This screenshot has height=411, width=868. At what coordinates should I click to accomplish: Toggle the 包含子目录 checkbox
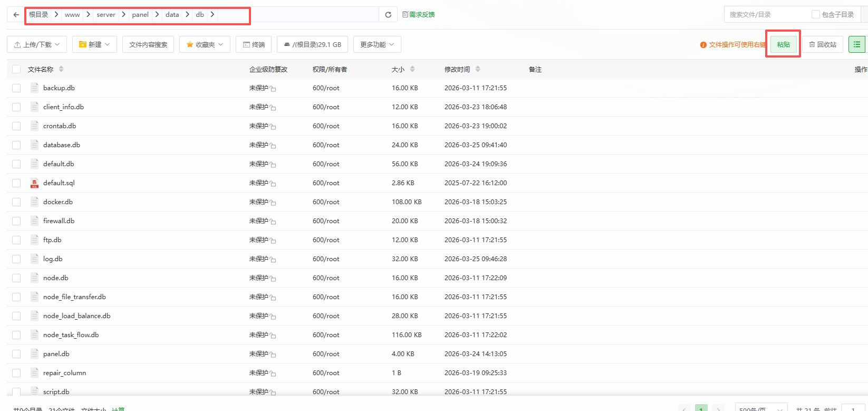tap(816, 14)
